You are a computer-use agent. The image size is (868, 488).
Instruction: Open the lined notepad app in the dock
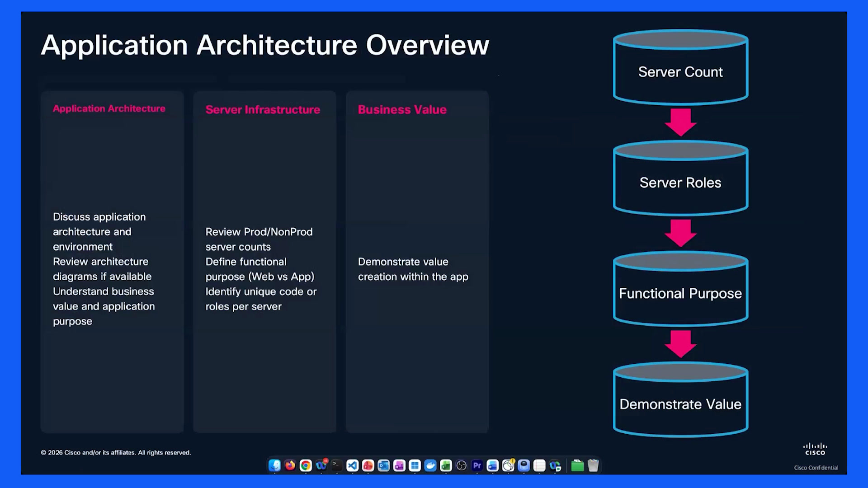click(x=539, y=465)
